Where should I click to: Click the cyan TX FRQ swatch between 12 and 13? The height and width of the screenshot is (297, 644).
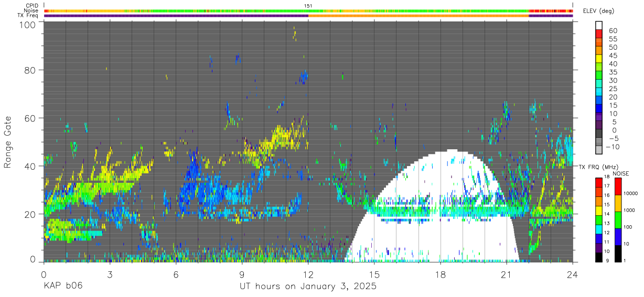point(599,228)
